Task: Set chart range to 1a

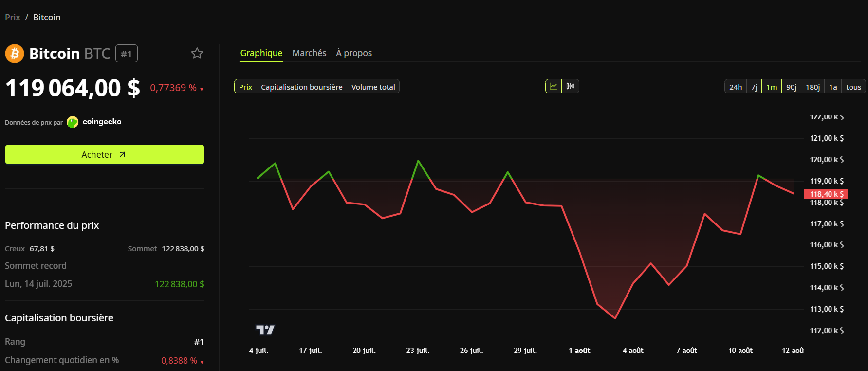Action: [833, 87]
